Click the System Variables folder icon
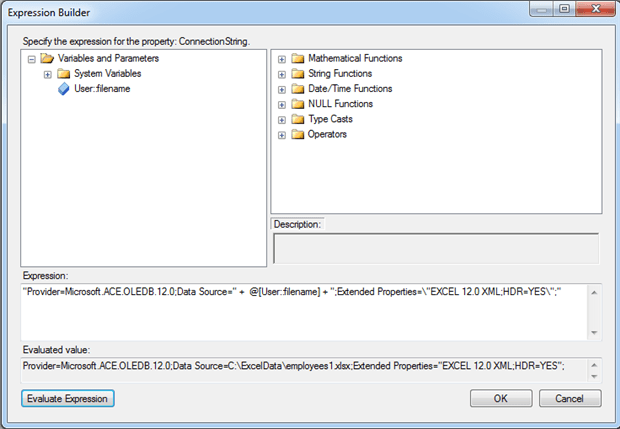This screenshot has width=620, height=429. 63,74
